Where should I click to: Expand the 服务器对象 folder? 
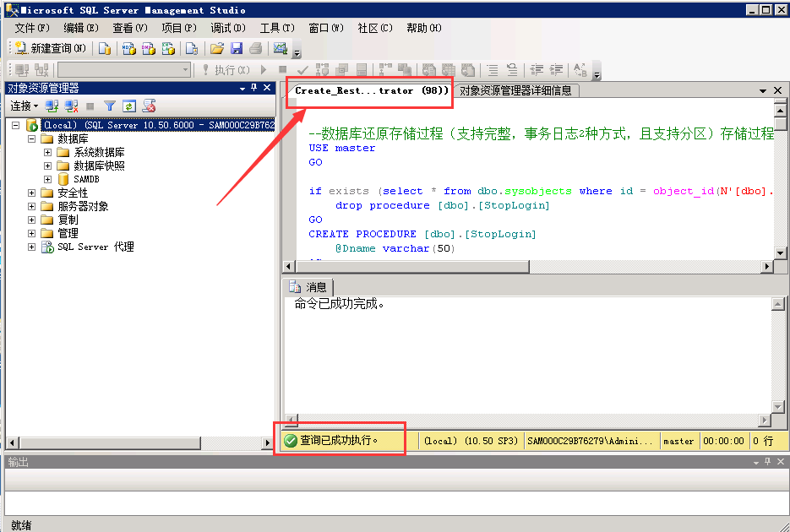32,206
